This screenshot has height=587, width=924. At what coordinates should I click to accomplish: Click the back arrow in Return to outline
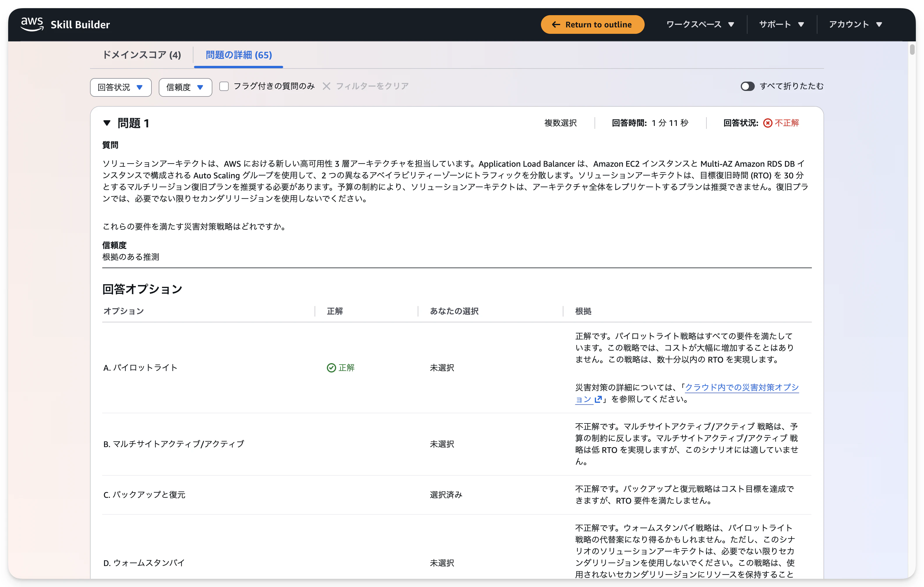pyautogui.click(x=556, y=24)
